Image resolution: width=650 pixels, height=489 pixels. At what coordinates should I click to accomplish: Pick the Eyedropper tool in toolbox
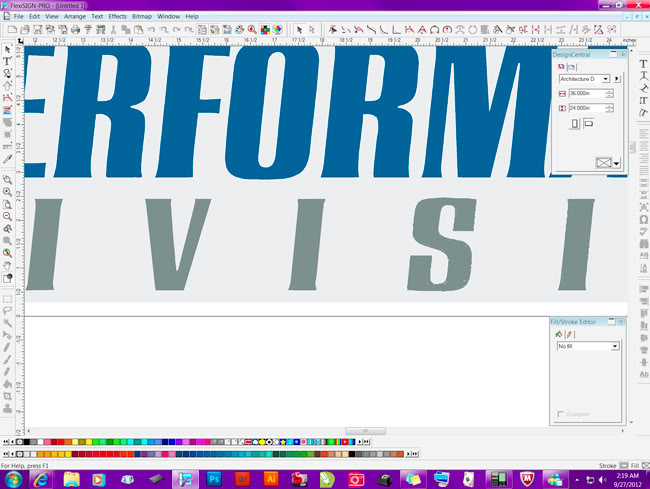pyautogui.click(x=7, y=159)
